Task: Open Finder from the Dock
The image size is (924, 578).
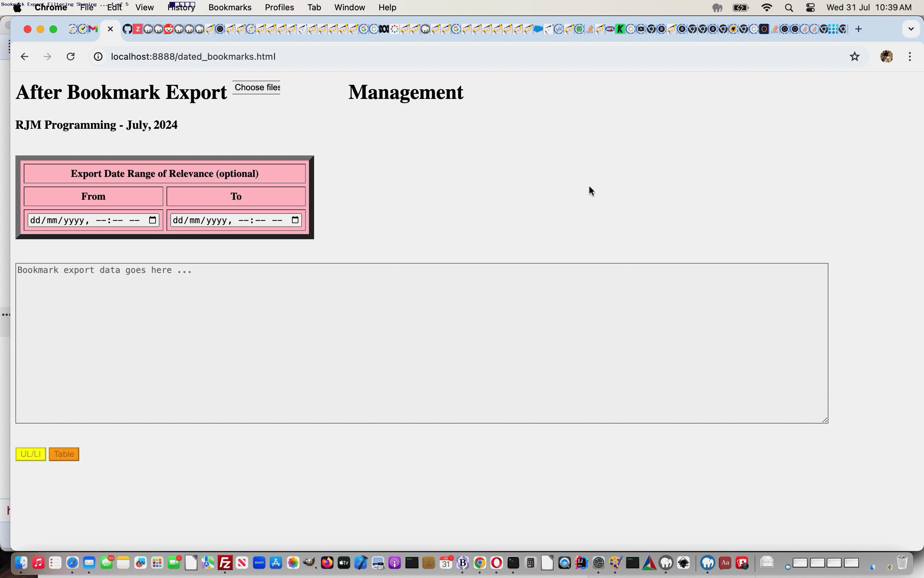Action: (21, 563)
